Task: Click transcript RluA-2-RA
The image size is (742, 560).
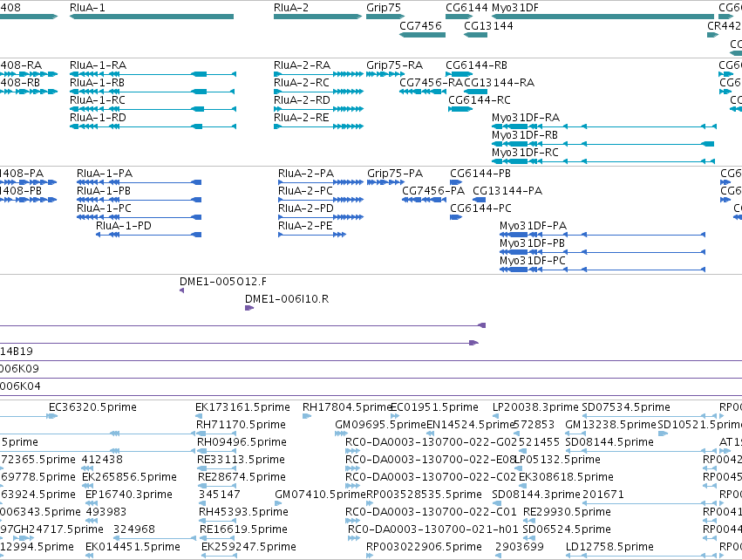Action: coord(302,65)
